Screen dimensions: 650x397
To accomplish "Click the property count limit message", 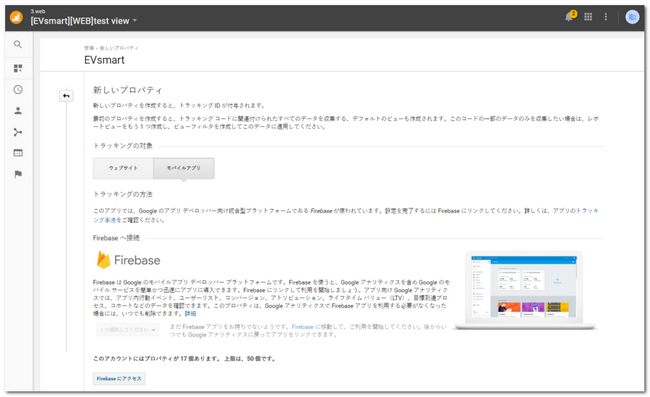I will [x=184, y=359].
